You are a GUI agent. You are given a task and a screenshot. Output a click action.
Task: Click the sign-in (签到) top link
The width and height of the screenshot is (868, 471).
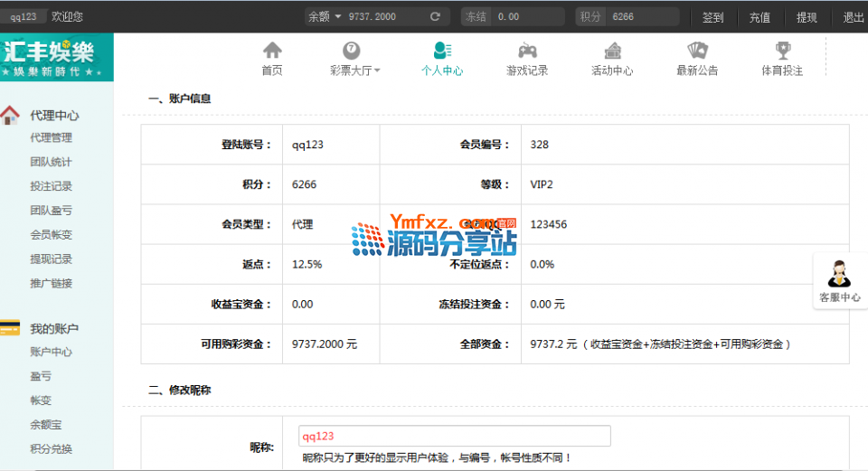[x=712, y=17]
